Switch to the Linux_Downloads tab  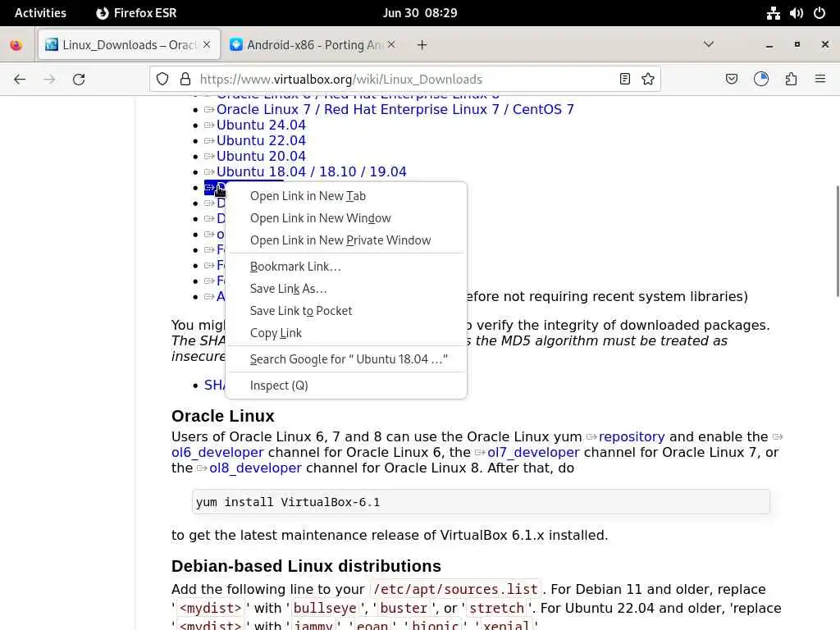[x=129, y=45]
